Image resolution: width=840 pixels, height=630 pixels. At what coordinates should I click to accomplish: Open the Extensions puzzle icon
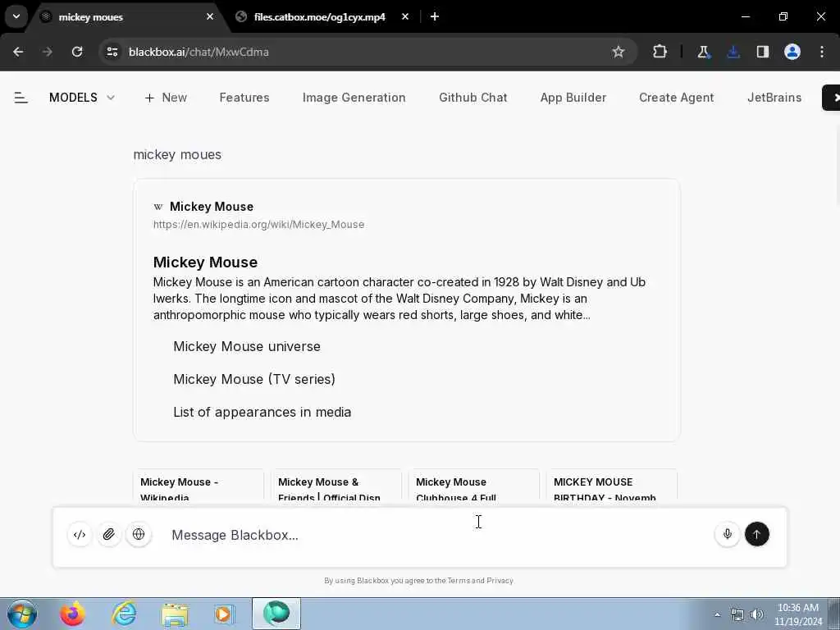click(660, 52)
